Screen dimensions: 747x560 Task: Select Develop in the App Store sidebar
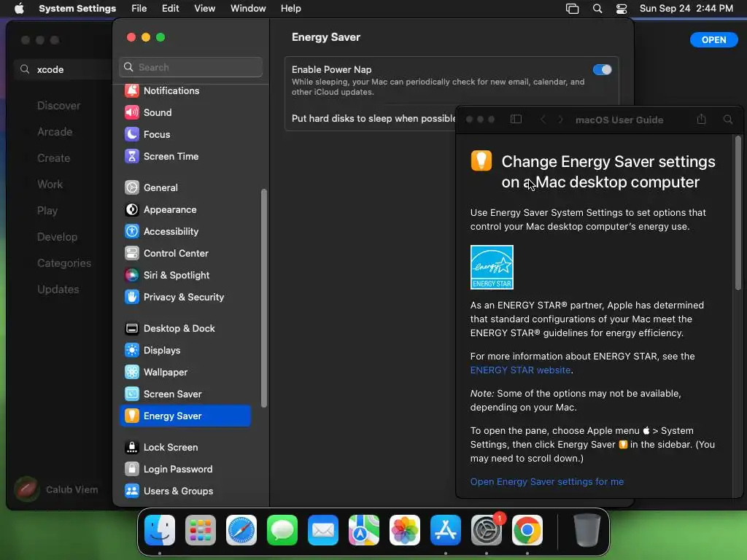click(57, 237)
